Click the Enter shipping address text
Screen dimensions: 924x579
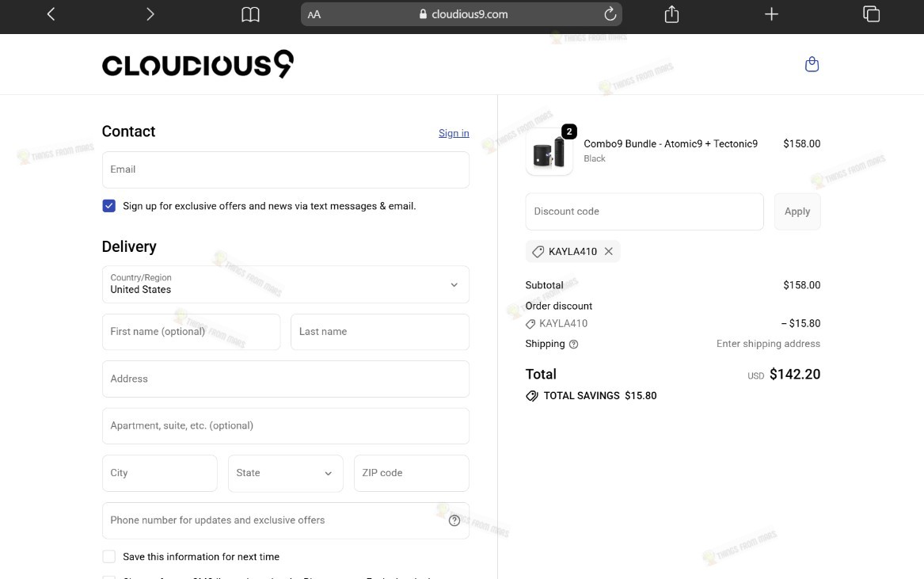[x=768, y=344]
